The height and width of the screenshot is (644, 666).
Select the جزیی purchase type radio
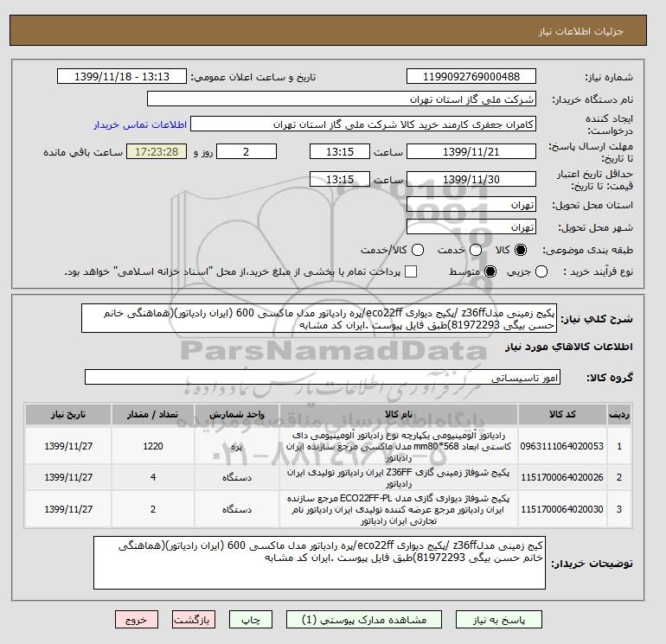541,271
